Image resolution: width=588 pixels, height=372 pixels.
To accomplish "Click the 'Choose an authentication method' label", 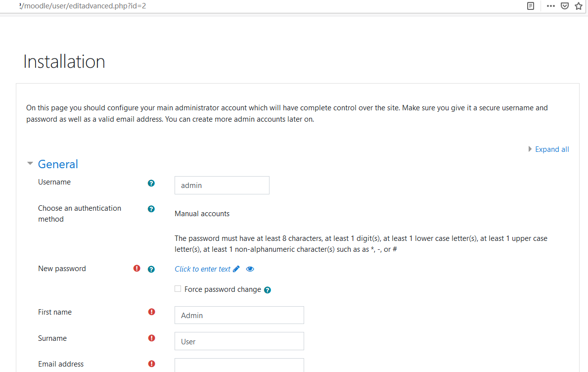I will [80, 213].
